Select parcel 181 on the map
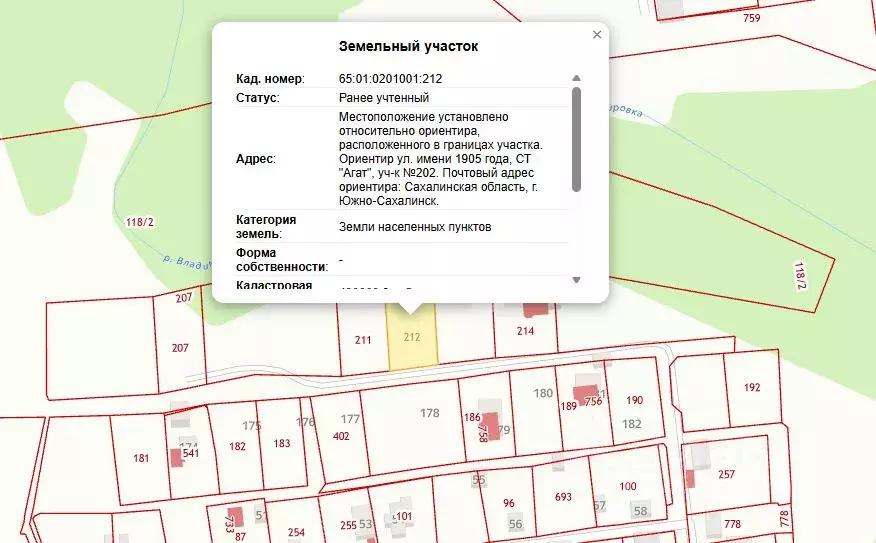This screenshot has height=543, width=876. [140, 458]
